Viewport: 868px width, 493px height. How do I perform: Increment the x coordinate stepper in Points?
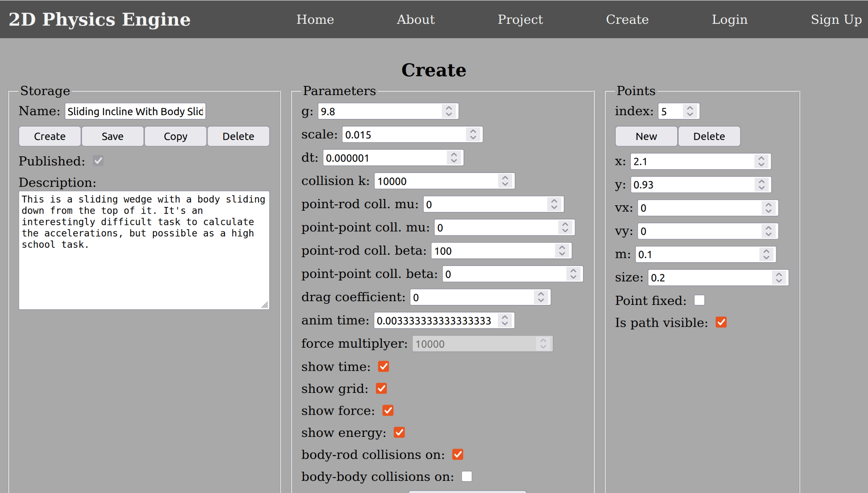[x=761, y=159]
